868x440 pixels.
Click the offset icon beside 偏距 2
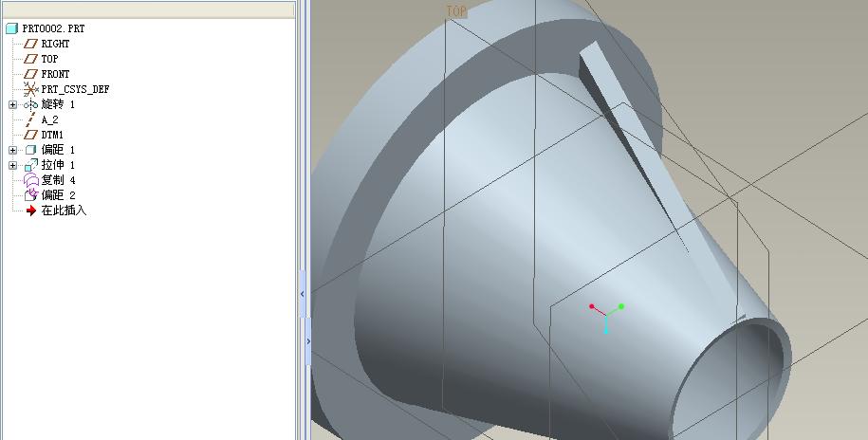coord(31,194)
